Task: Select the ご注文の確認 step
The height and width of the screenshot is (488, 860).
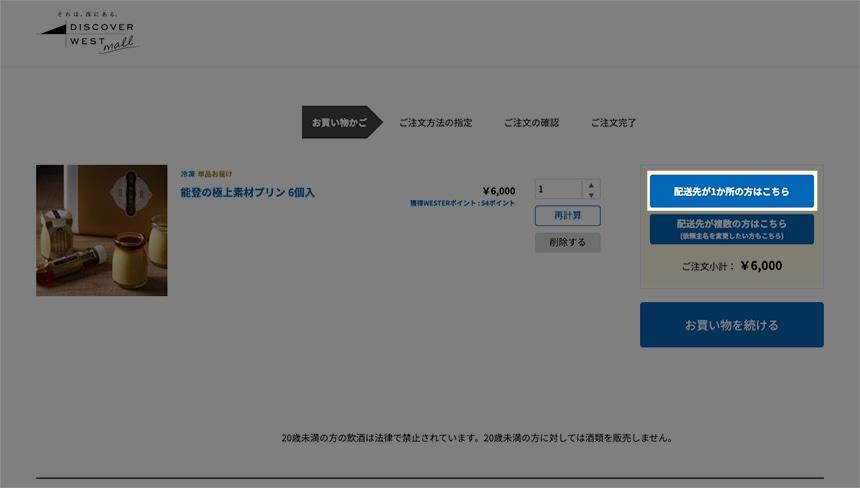Action: [531, 123]
